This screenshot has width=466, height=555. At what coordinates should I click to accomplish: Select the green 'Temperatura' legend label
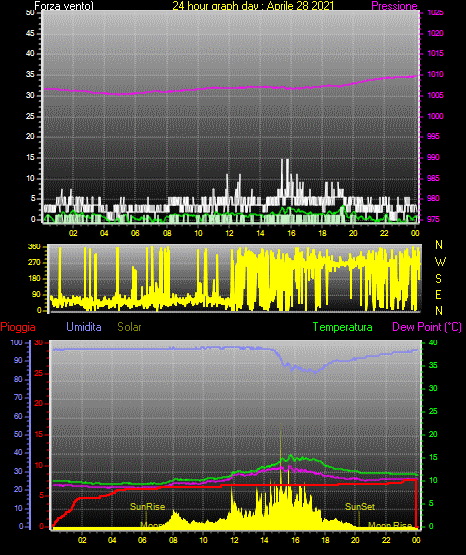pos(343,327)
